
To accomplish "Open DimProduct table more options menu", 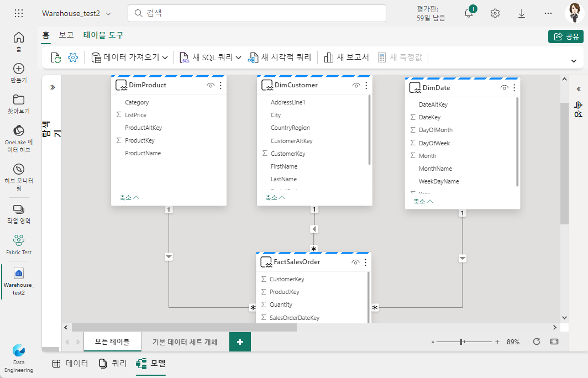I will point(221,86).
